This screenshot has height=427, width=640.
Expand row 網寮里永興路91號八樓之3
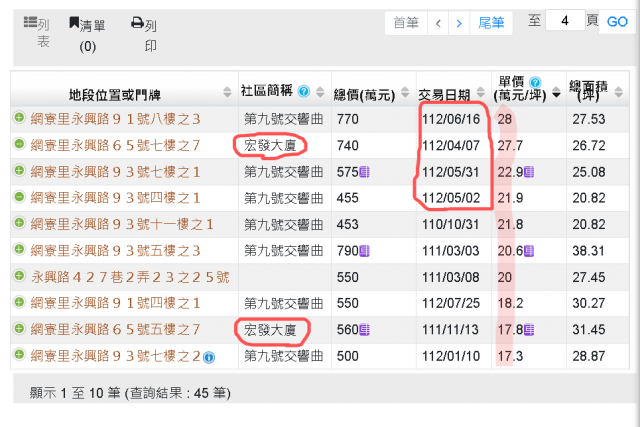(x=19, y=119)
